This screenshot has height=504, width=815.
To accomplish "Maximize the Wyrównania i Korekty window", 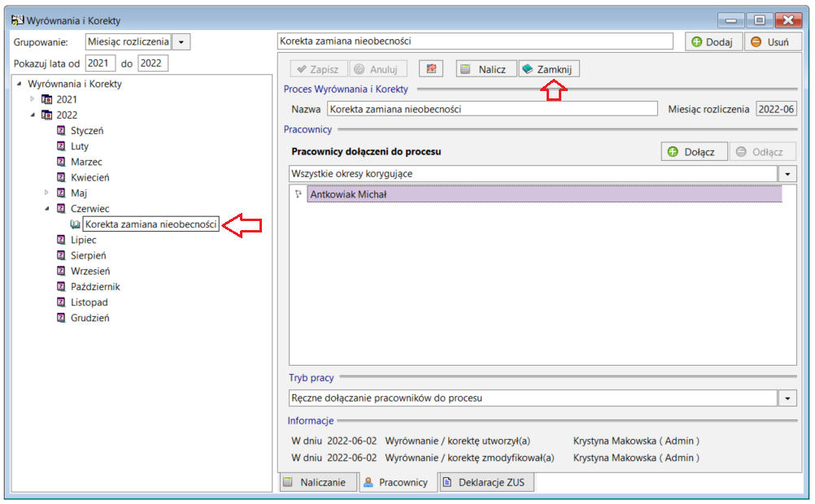I will click(760, 20).
